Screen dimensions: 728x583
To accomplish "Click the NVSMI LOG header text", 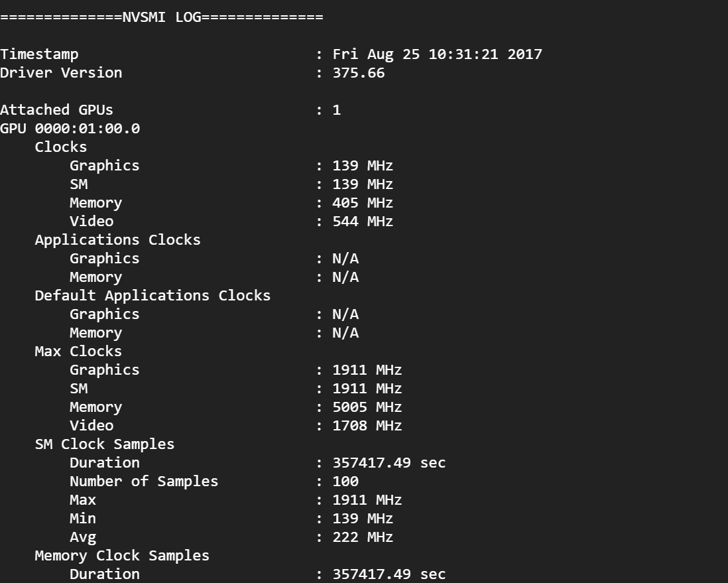I will point(162,17).
